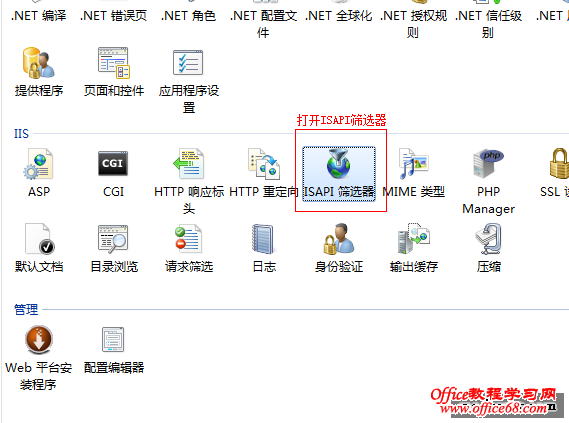Open the 提供程序 icon
This screenshot has height=423, width=569.
coord(38,63)
